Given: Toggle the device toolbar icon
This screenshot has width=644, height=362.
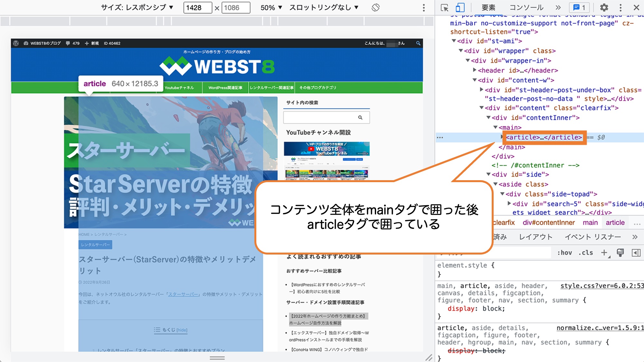Looking at the screenshot, I should (460, 7).
